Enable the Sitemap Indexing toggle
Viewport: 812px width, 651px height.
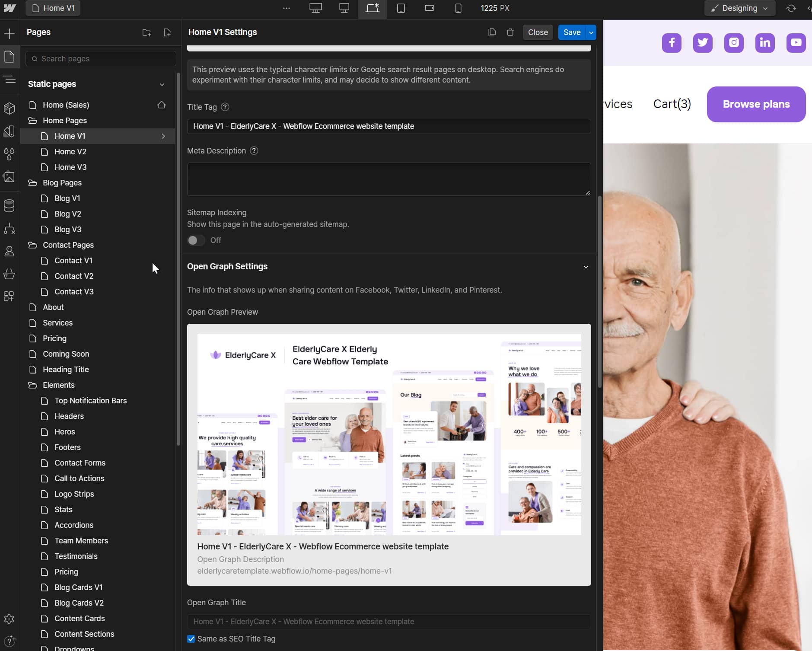pyautogui.click(x=196, y=240)
